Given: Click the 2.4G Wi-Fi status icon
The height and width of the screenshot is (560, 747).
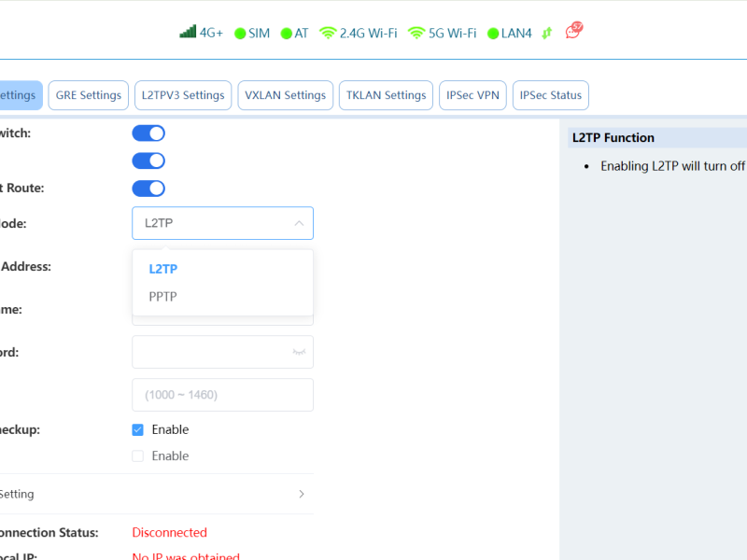Looking at the screenshot, I should pyautogui.click(x=327, y=33).
